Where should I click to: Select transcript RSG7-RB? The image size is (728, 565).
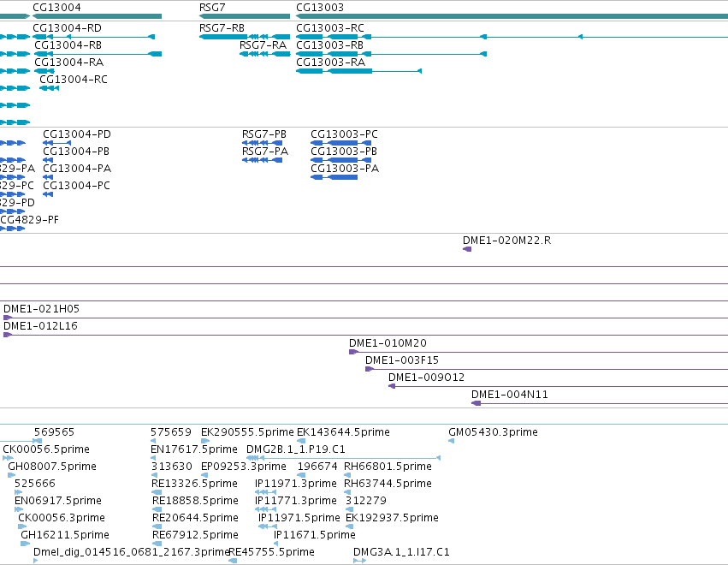coord(222,28)
